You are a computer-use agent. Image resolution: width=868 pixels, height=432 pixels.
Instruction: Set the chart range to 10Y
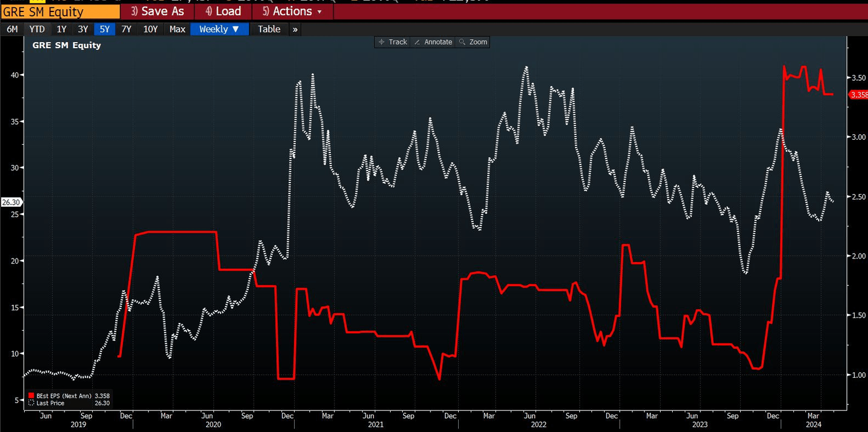pos(150,29)
